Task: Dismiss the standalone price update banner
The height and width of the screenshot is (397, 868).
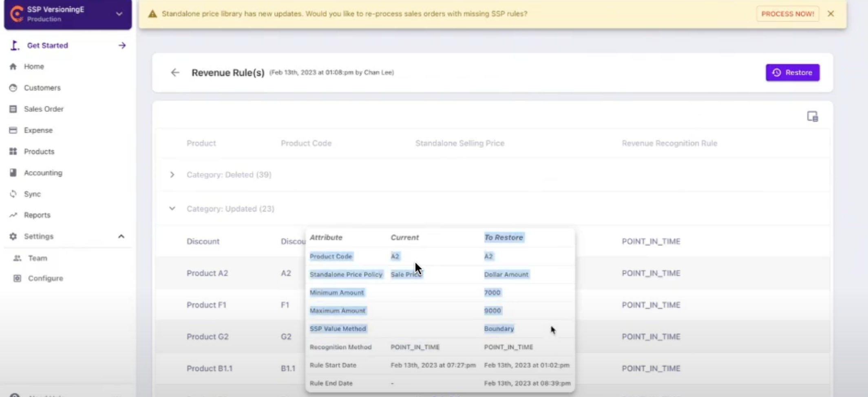Action: click(x=830, y=13)
